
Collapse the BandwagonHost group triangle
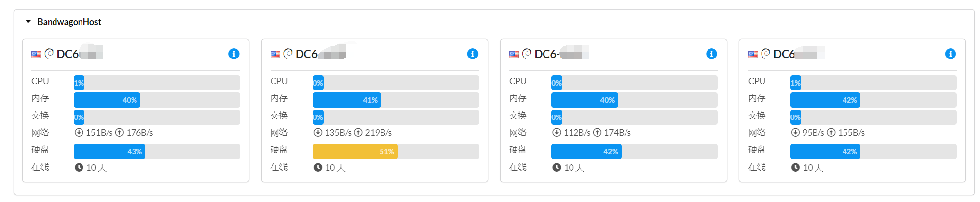pyautogui.click(x=28, y=22)
